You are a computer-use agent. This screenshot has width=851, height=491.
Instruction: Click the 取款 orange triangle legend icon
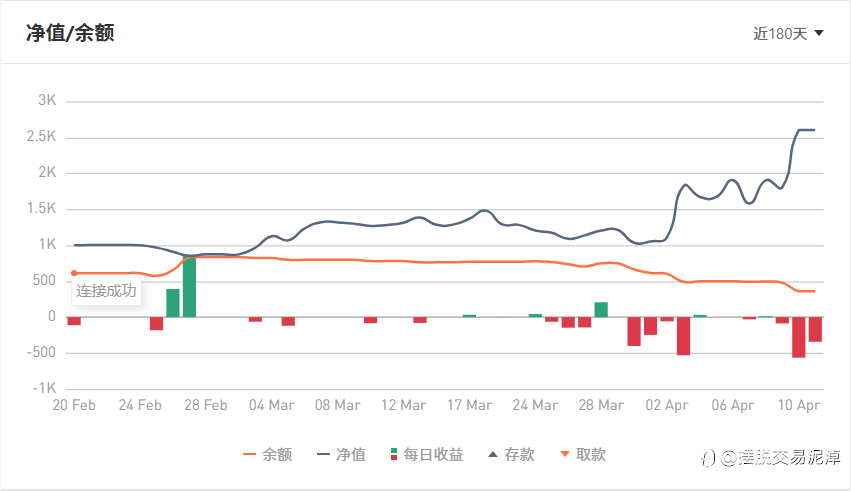point(565,454)
